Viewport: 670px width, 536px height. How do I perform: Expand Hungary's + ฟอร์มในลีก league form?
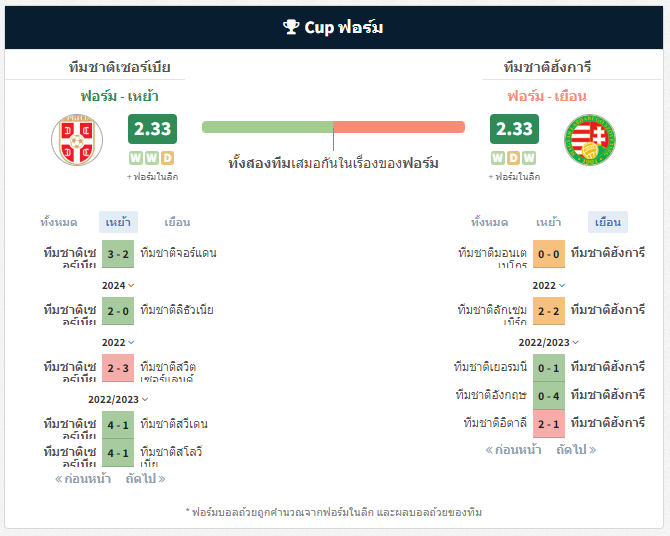point(514,177)
